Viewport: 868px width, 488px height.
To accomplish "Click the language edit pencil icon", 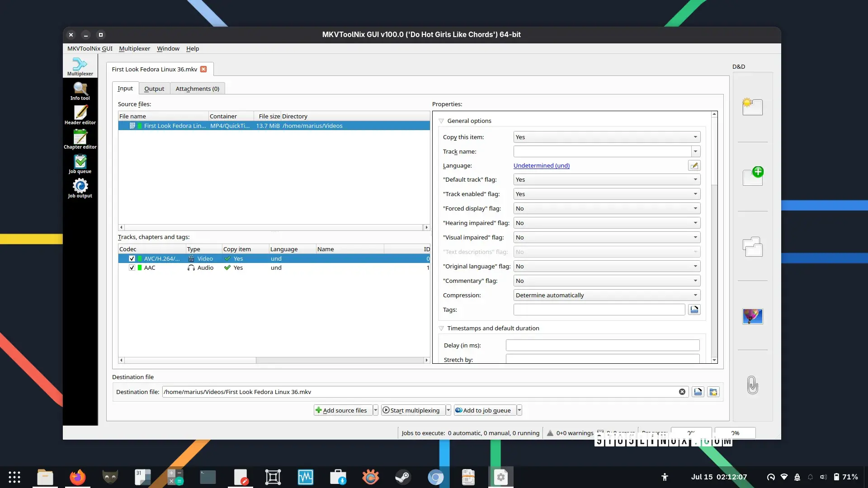I will pyautogui.click(x=694, y=166).
